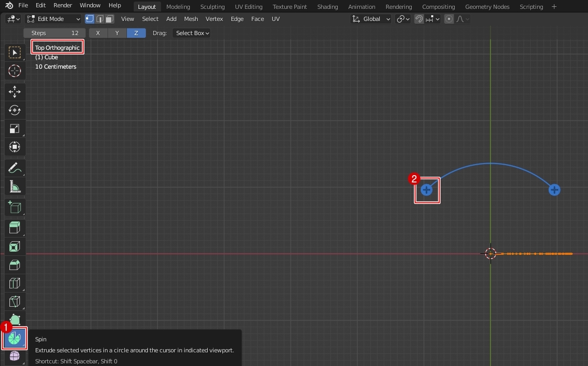Switch to the Sculpting workspace tab
The width and height of the screenshot is (588, 366).
(212, 7)
